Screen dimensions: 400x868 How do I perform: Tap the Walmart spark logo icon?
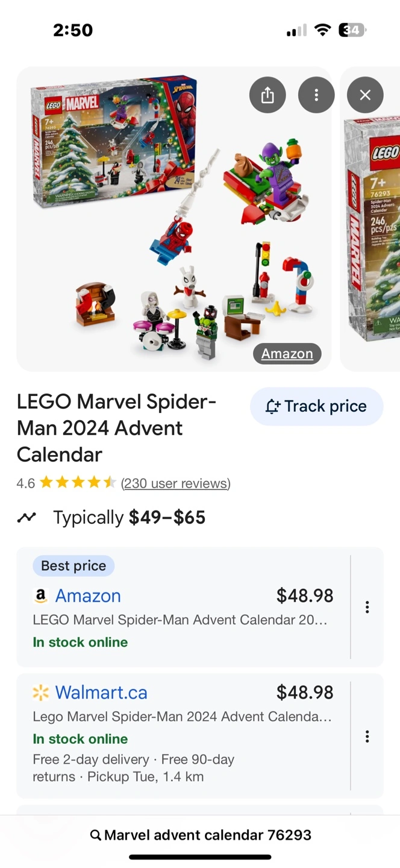(x=40, y=693)
